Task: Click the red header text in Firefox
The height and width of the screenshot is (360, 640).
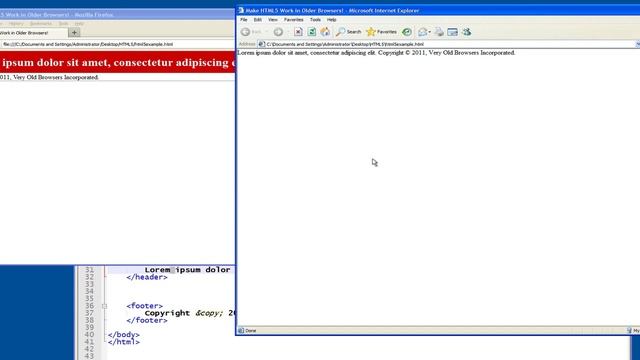Action: (x=118, y=62)
